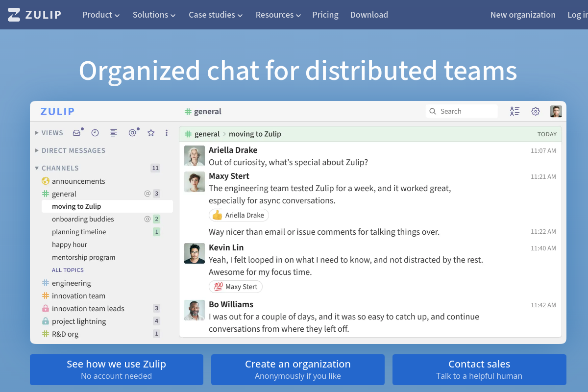Click the Create an organization button
The width and height of the screenshot is (588, 392).
[298, 369]
